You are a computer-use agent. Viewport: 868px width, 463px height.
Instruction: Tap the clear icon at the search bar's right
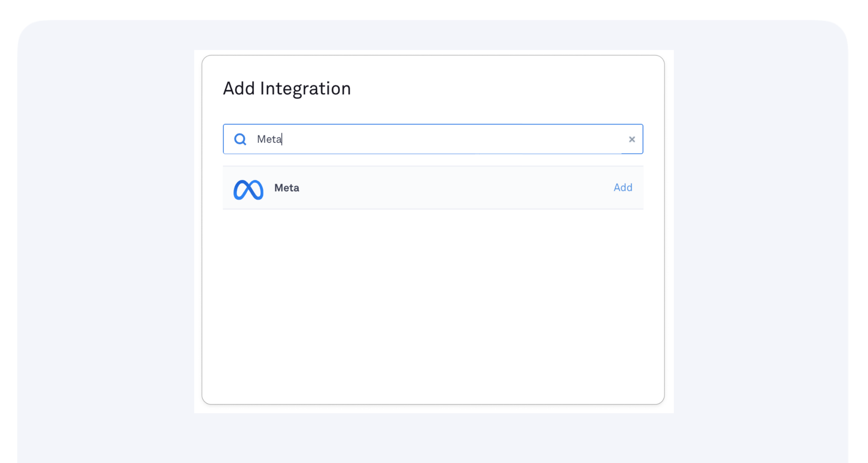click(632, 139)
